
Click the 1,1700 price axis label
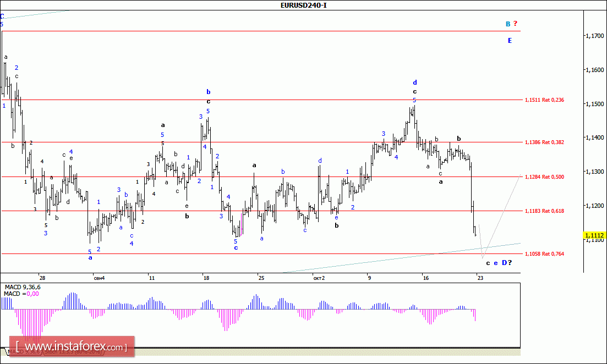(594, 36)
